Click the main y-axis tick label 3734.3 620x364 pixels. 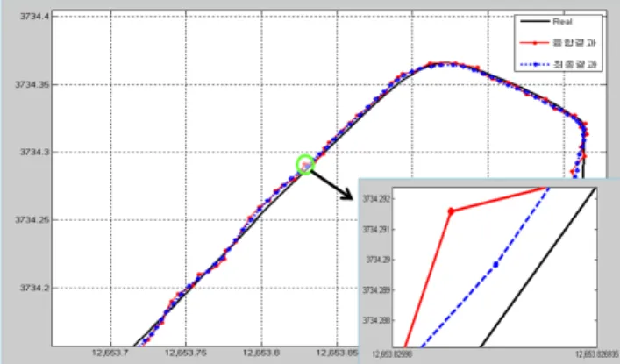35,152
